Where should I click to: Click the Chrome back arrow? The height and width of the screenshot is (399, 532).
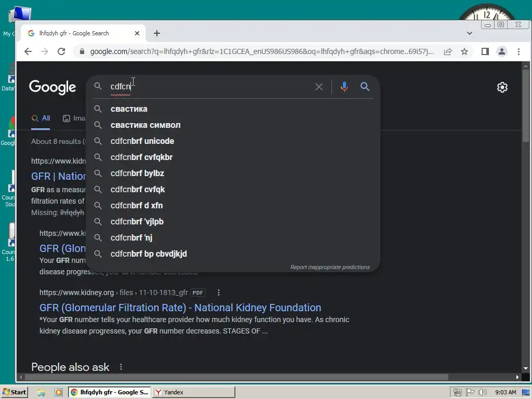click(28, 51)
